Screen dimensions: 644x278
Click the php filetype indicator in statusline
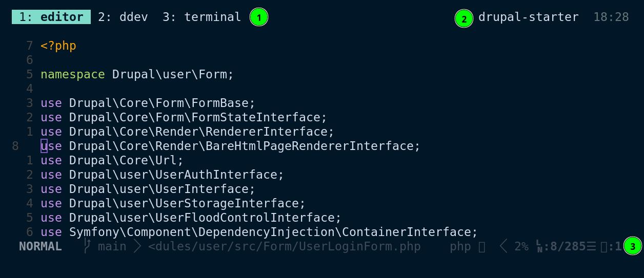tap(460, 246)
